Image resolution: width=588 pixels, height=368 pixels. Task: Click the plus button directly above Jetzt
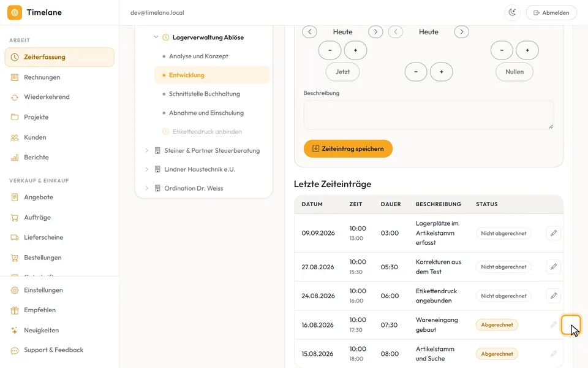pyautogui.click(x=355, y=50)
